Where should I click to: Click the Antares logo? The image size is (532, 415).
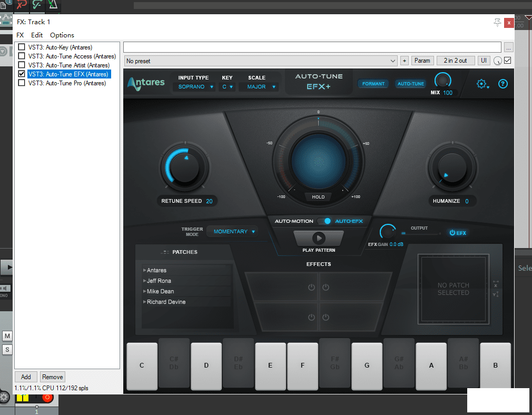tap(146, 83)
